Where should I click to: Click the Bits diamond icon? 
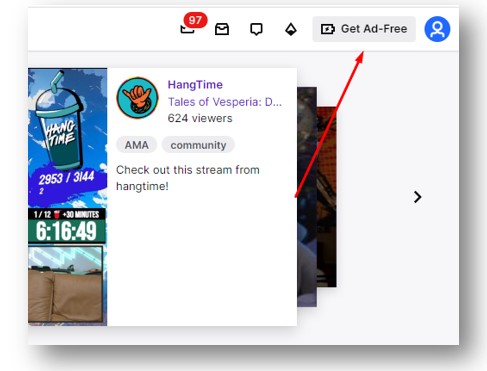291,29
